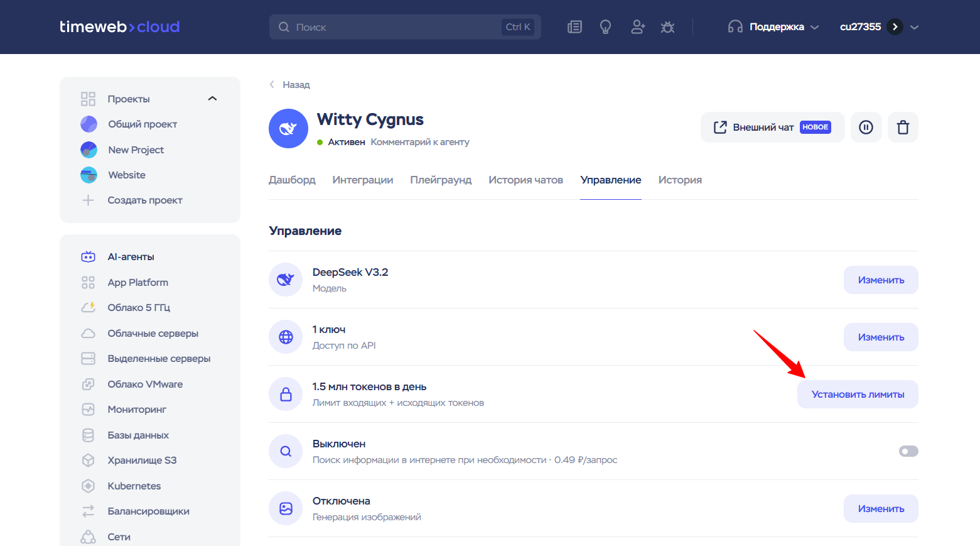Open the Внешний чат button

coord(772,128)
